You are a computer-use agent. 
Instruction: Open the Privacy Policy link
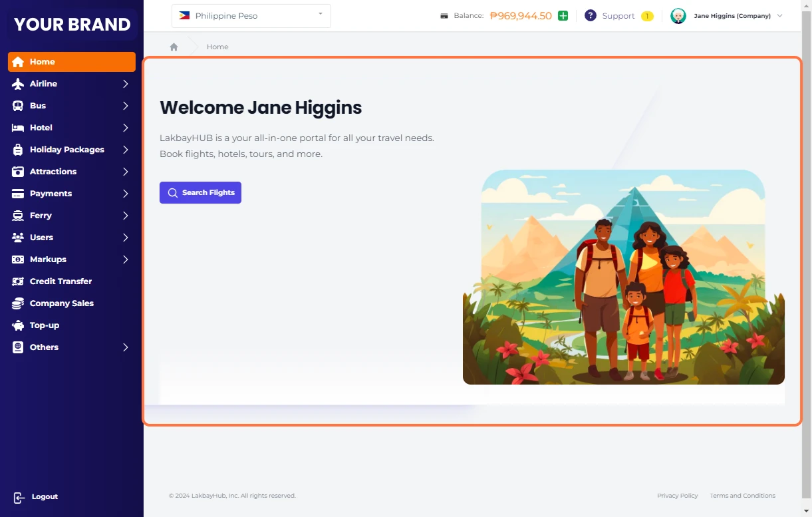[x=677, y=496]
